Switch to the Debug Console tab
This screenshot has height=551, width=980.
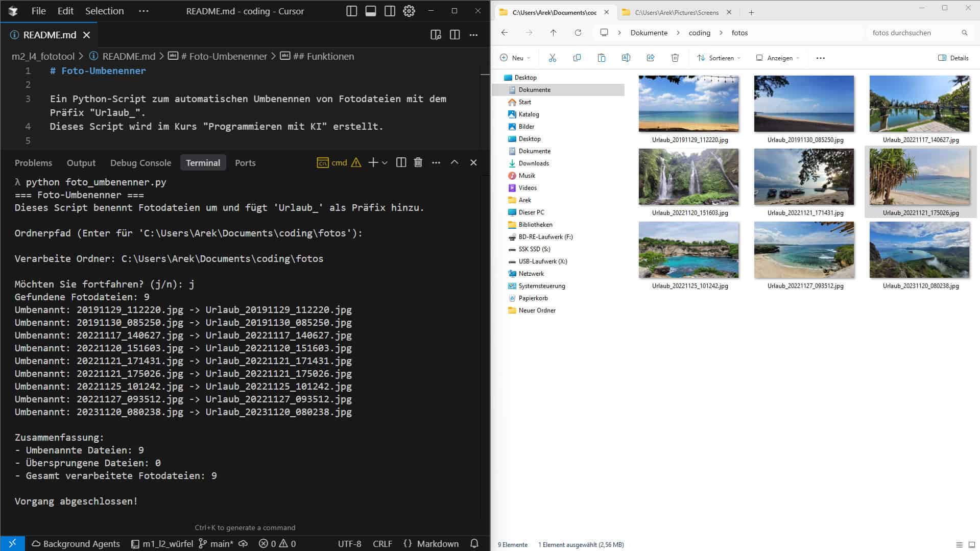pos(140,163)
